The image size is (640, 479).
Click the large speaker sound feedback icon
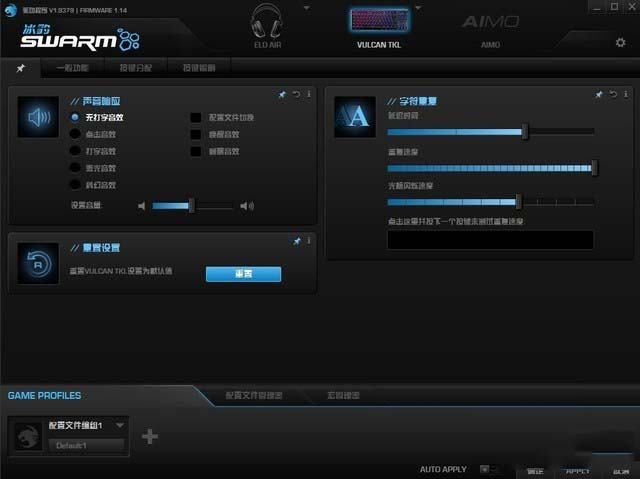click(38, 117)
